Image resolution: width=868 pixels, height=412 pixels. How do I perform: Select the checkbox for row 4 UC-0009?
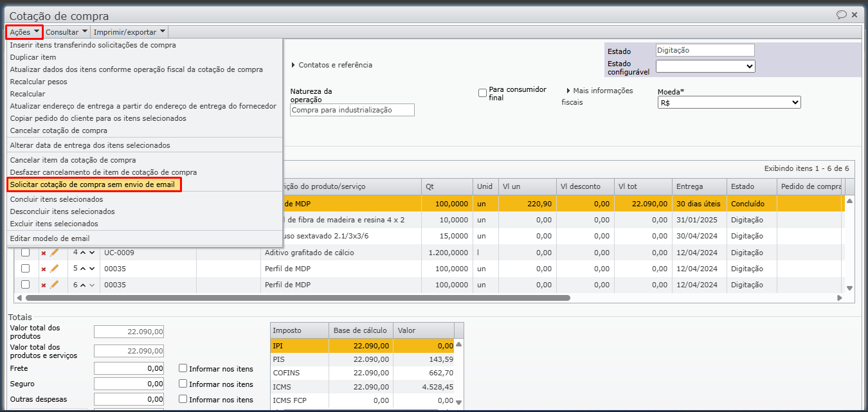click(x=26, y=253)
